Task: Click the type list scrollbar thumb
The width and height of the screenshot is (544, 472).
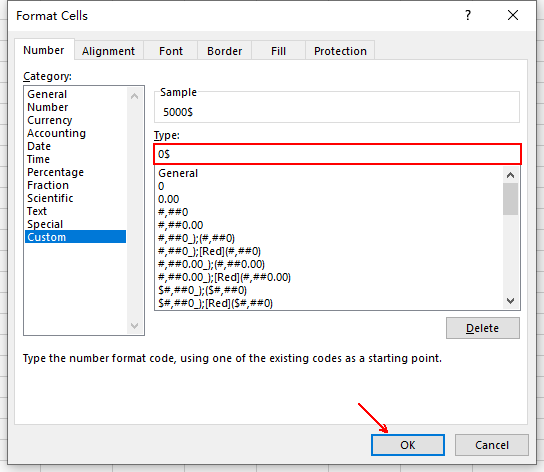Action: 510,199
